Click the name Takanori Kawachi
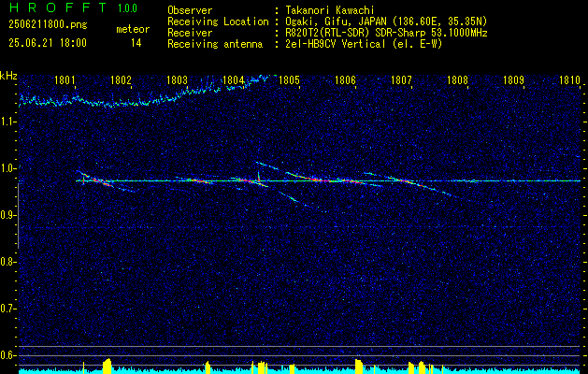Image resolution: width=588 pixels, height=374 pixels. (x=330, y=10)
